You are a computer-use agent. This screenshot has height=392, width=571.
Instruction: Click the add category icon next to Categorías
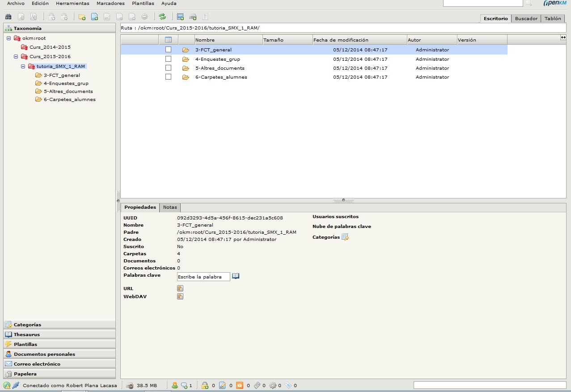[x=345, y=237]
